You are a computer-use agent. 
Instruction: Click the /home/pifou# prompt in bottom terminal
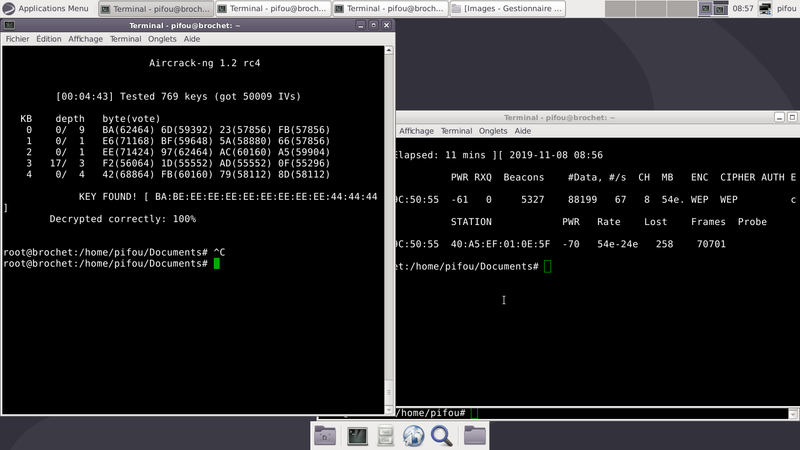431,413
